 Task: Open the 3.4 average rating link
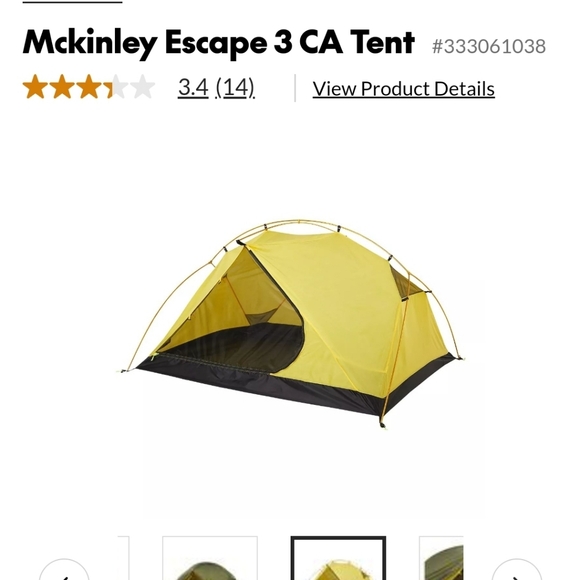coord(193,87)
